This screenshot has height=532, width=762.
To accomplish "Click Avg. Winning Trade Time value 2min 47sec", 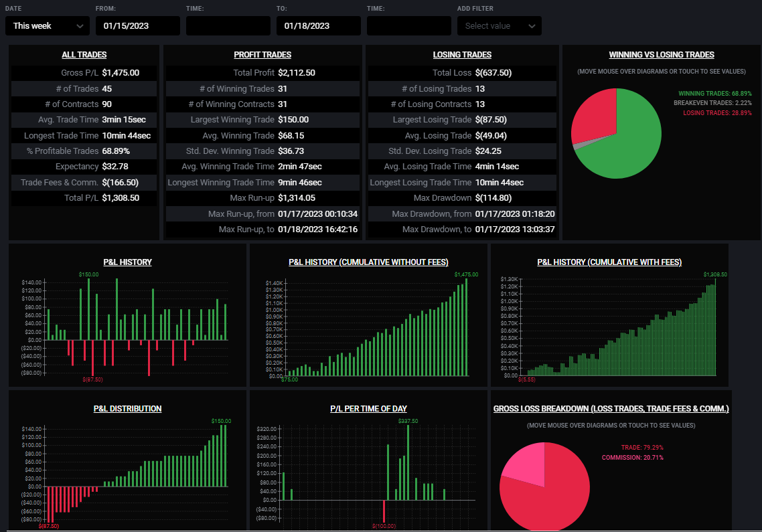I will pyautogui.click(x=300, y=167).
